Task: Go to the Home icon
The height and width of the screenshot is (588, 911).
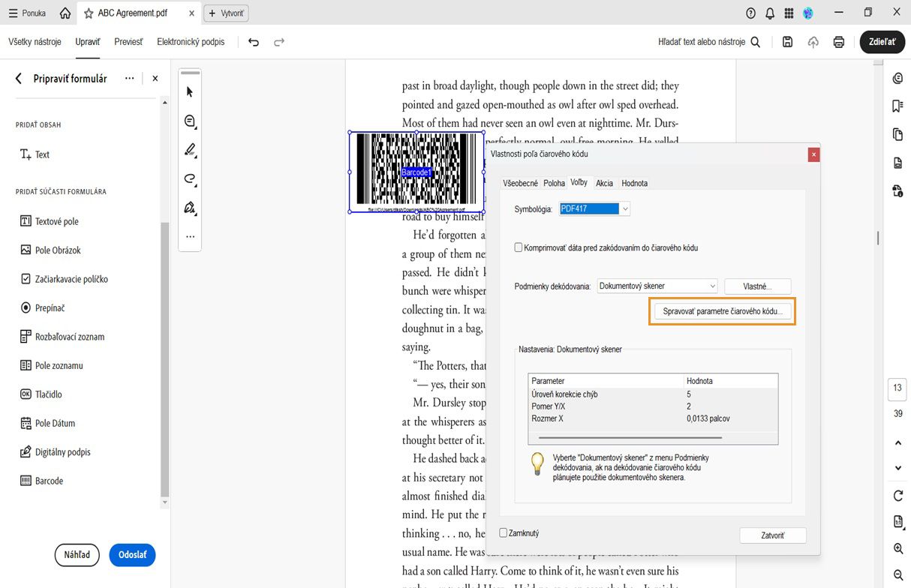Action: click(65, 13)
